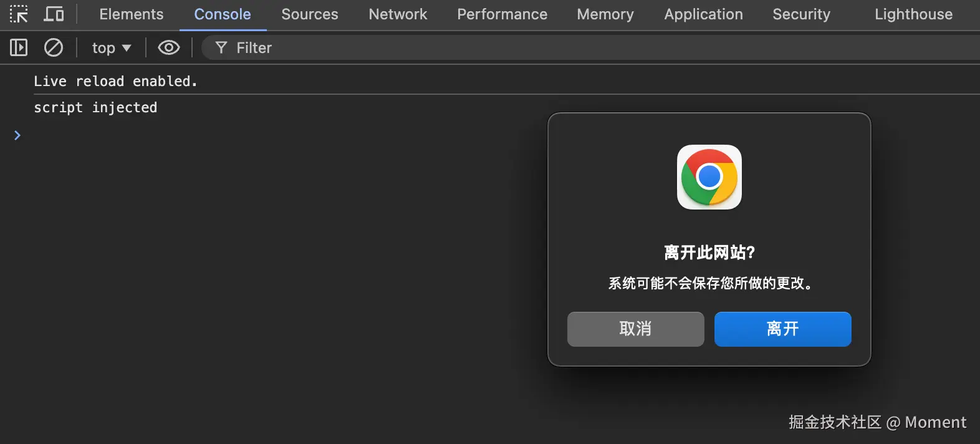Click the funnel filter icon

[221, 47]
